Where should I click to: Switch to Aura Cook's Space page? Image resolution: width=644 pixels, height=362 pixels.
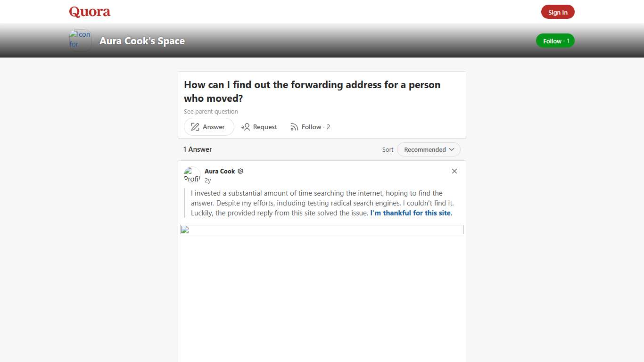[x=141, y=41]
